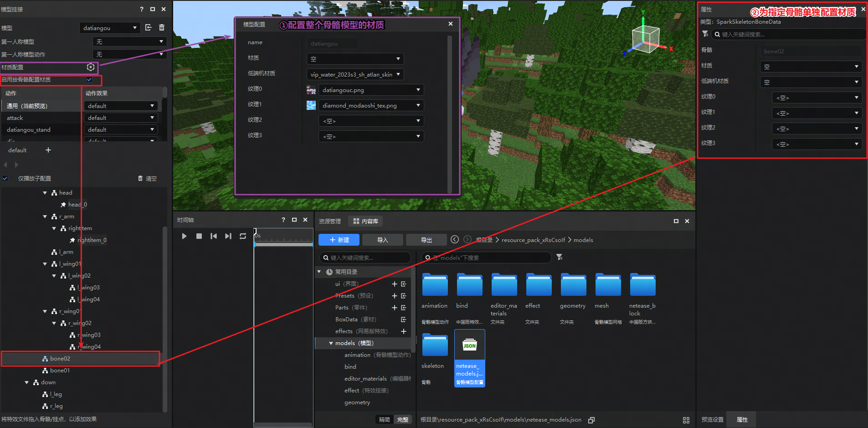Select netease_models.json file
This screenshot has width=868, height=428.
pos(470,358)
